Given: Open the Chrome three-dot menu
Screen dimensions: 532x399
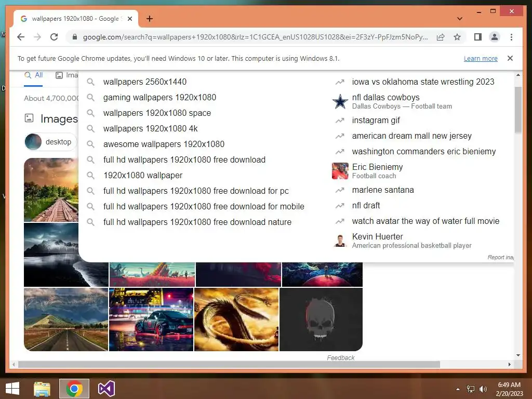Looking at the screenshot, I should point(511,37).
